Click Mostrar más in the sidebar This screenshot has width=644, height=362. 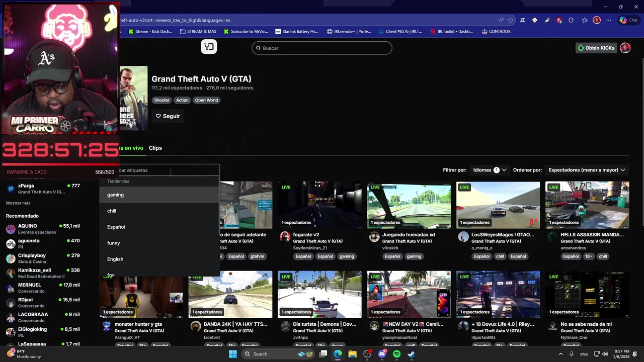coord(18,203)
